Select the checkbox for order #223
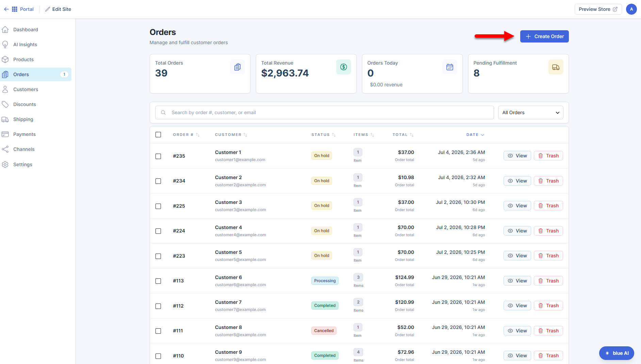Viewport: 641px width, 364px height. [x=158, y=256]
